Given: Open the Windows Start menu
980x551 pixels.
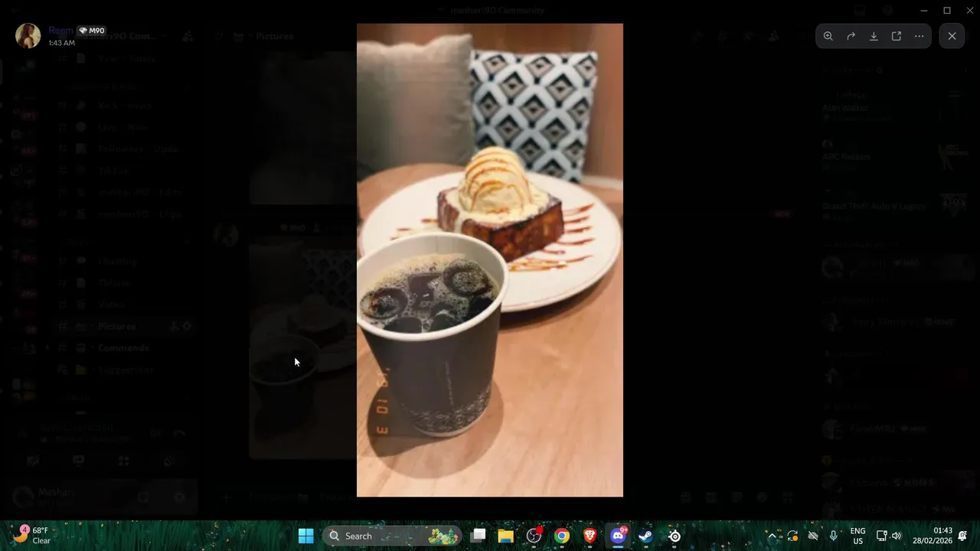Looking at the screenshot, I should point(305,536).
